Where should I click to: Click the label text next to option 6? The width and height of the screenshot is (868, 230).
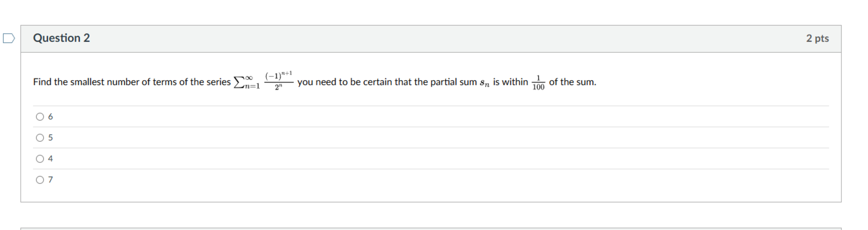click(x=50, y=116)
